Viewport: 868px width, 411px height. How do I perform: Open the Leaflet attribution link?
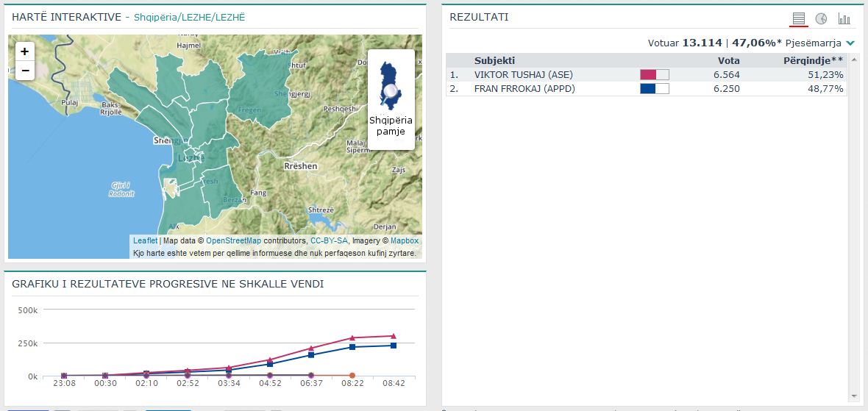point(145,240)
